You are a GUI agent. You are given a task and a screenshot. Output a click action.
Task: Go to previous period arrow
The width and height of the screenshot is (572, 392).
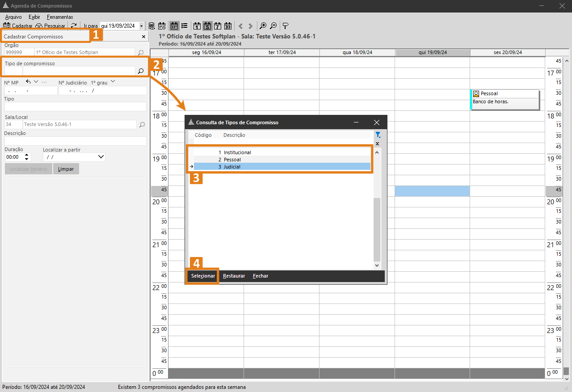click(x=240, y=26)
